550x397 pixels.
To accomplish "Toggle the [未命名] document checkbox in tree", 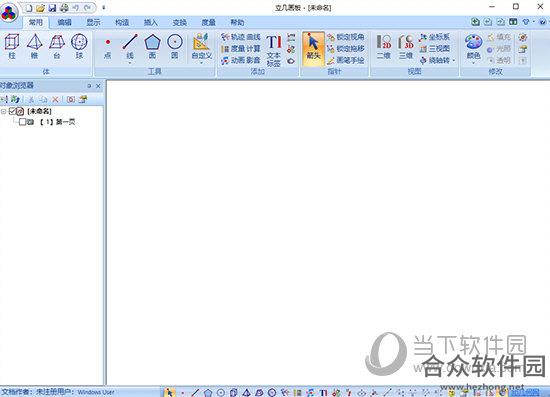I will coord(13,111).
